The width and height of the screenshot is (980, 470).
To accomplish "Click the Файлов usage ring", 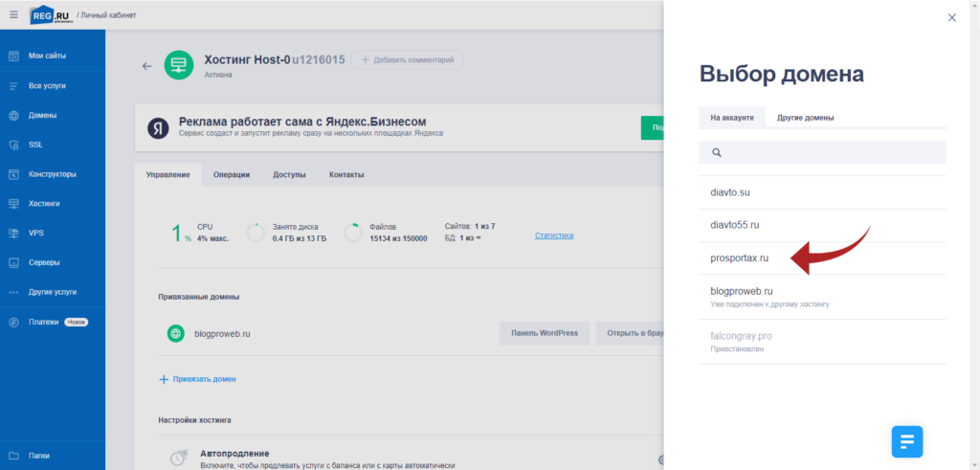I will pyautogui.click(x=353, y=233).
